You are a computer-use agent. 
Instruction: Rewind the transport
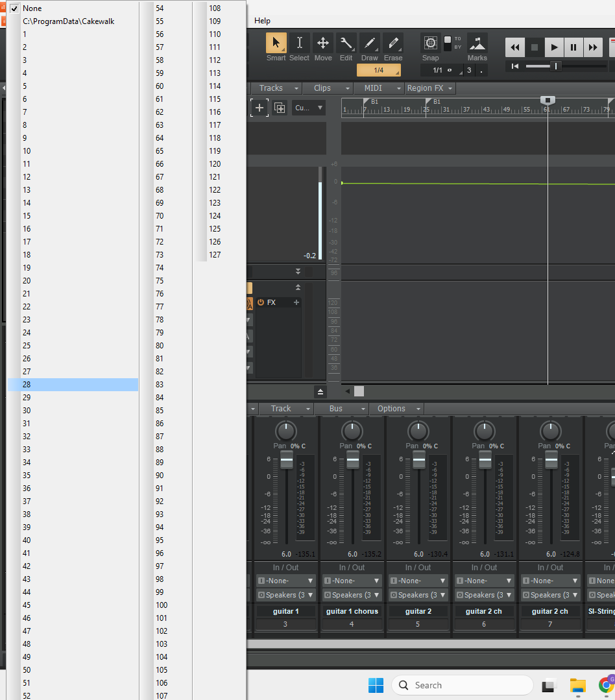tap(514, 47)
